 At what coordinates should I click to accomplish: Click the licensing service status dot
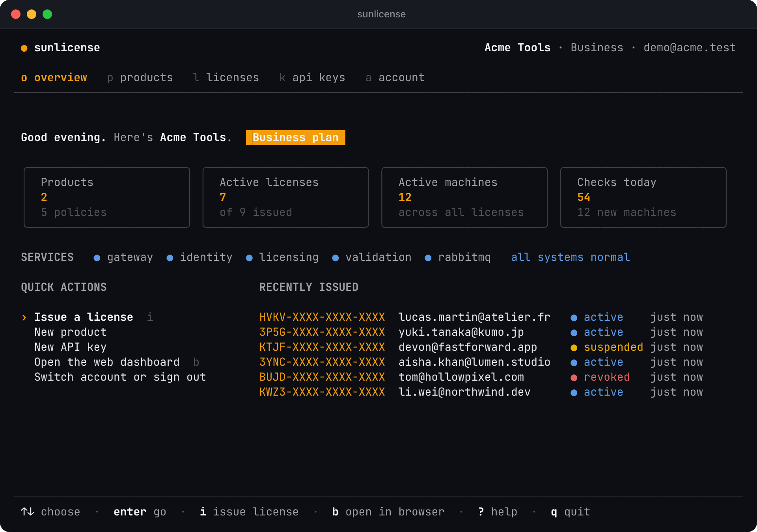click(249, 258)
